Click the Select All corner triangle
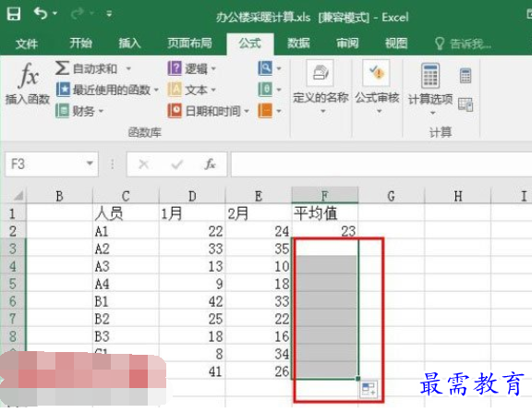 click(18, 196)
